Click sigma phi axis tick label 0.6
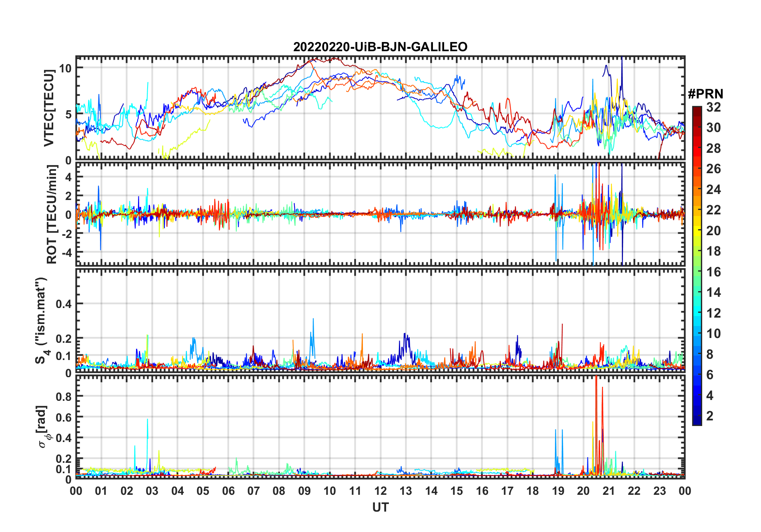The image size is (761, 532). click(64, 417)
